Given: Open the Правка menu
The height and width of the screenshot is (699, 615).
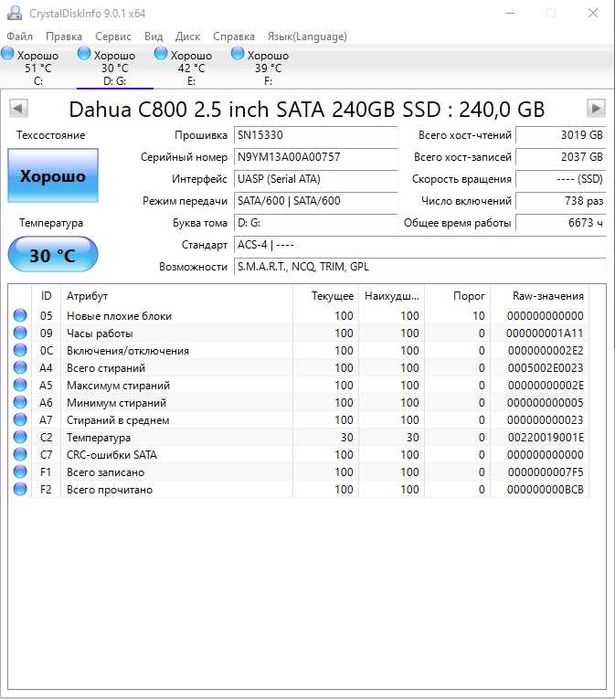Looking at the screenshot, I should (64, 37).
